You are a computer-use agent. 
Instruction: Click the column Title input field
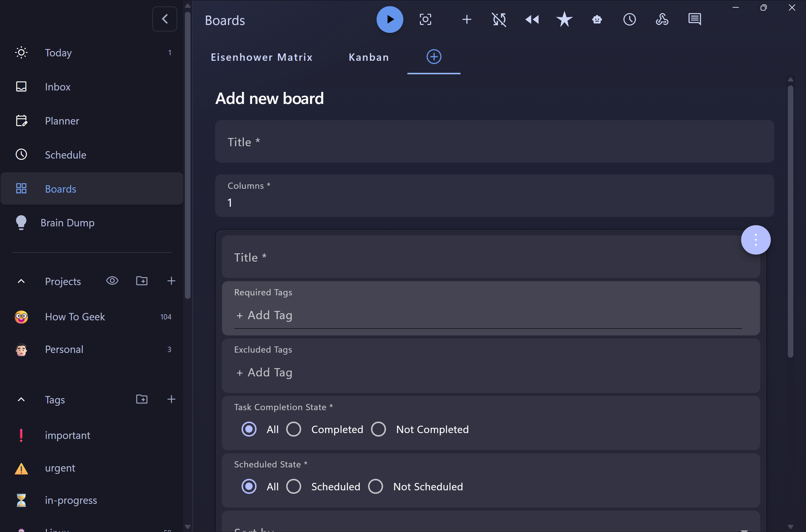(x=491, y=257)
